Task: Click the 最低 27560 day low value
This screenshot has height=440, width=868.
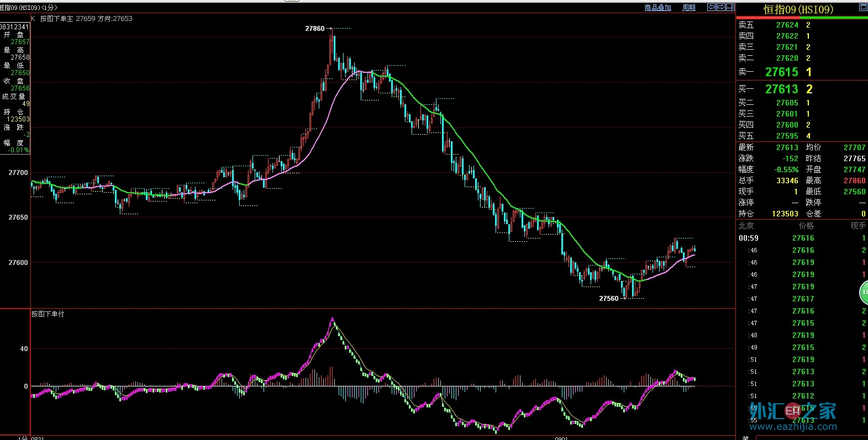Action: point(854,192)
